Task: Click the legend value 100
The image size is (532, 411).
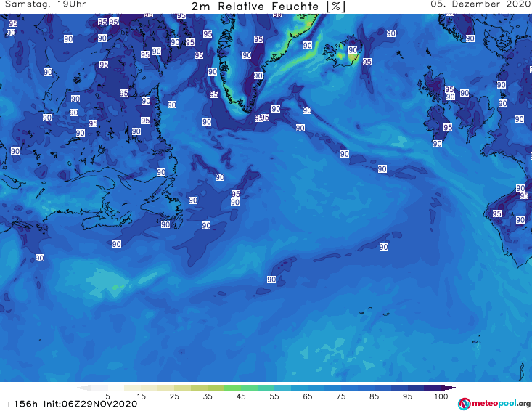Action: tap(441, 396)
